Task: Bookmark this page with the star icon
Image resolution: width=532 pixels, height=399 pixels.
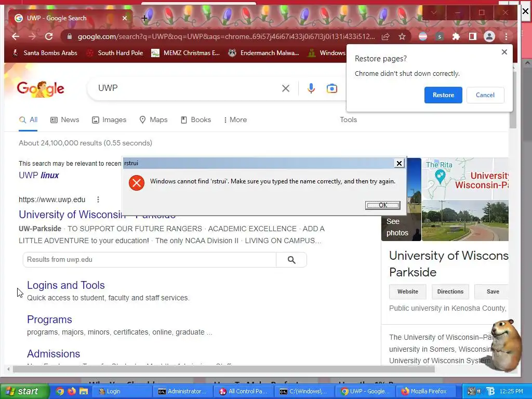Action: [x=402, y=37]
